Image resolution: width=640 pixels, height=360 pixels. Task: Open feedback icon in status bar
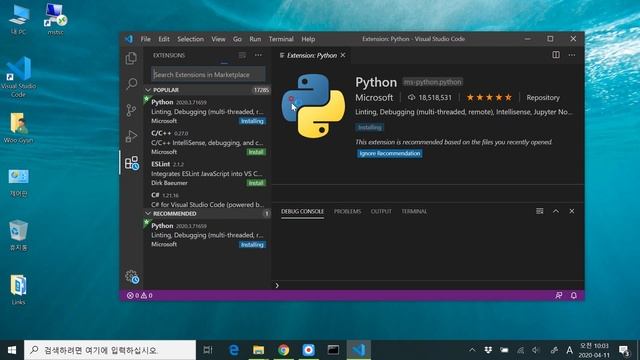pyautogui.click(x=559, y=295)
